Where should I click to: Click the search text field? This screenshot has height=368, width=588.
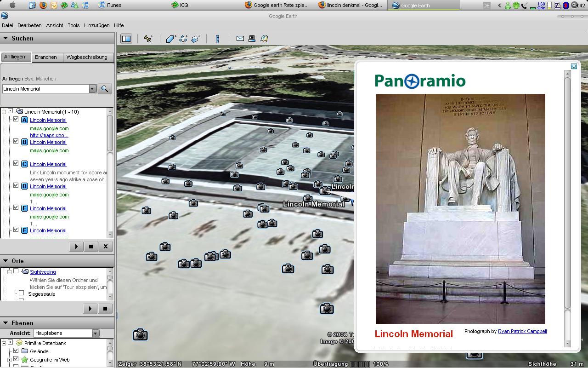(x=45, y=89)
